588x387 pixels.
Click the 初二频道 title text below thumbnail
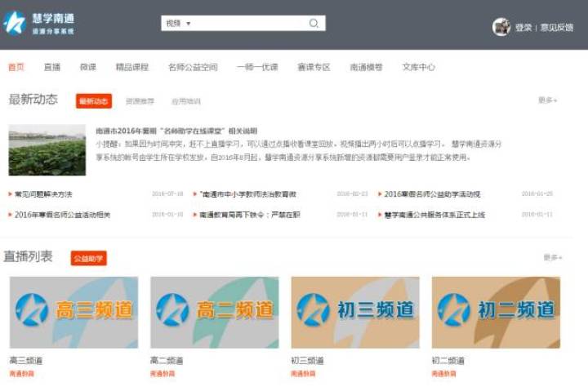[448, 361]
